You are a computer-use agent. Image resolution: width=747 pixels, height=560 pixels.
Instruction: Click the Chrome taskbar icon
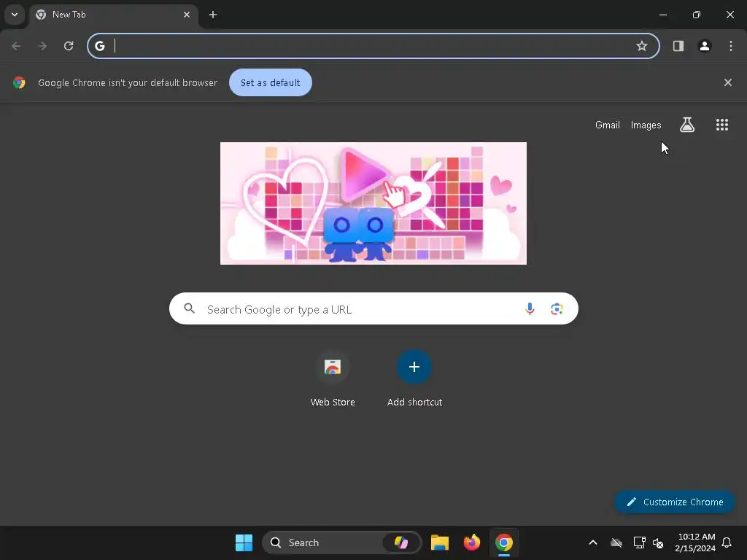coord(504,542)
